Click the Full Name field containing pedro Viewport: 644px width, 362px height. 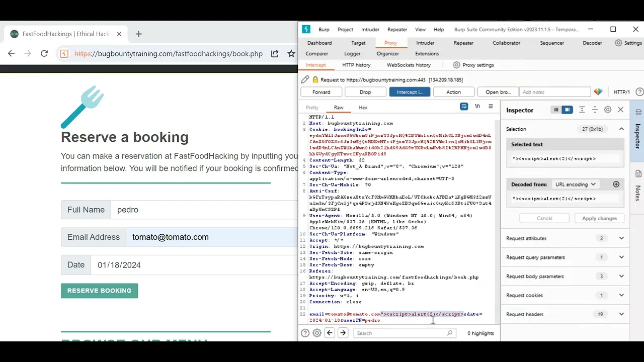[x=204, y=210]
